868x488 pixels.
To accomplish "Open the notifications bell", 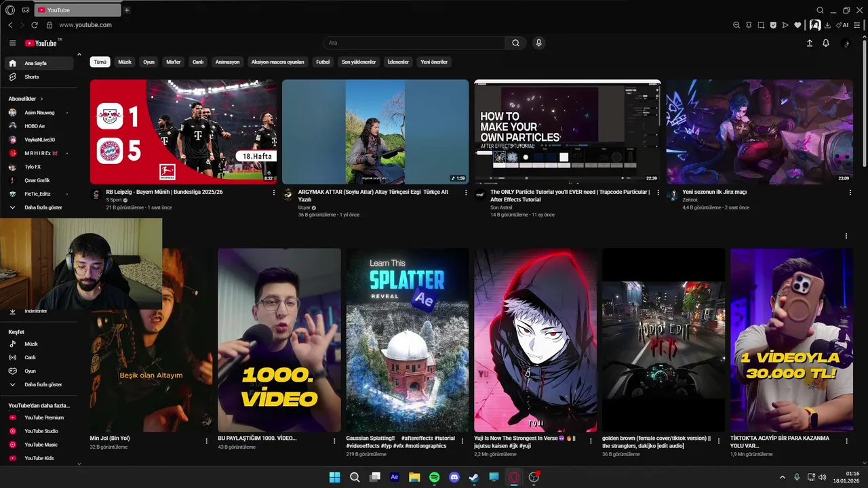I will pos(826,43).
